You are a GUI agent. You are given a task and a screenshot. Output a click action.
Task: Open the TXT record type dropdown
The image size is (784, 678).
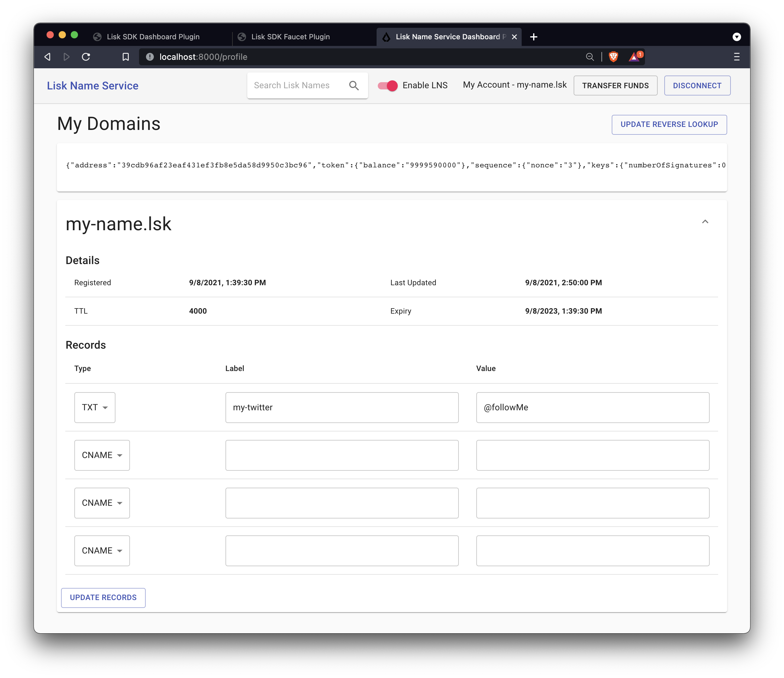(95, 408)
